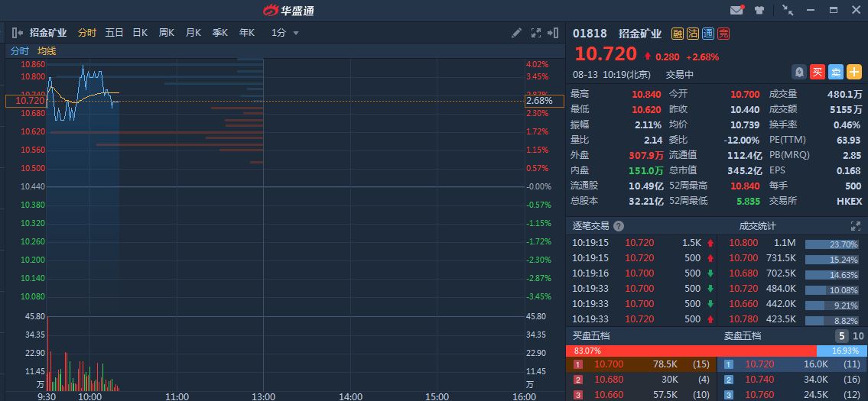Viewport: 868px width, 401px height.
Task: Switch to 日K chart tab
Action: [140, 33]
